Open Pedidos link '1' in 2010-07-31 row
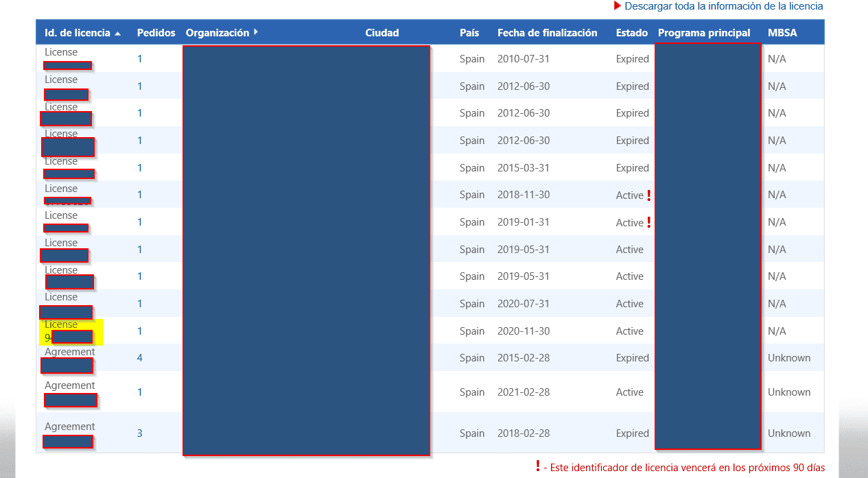 140,59
